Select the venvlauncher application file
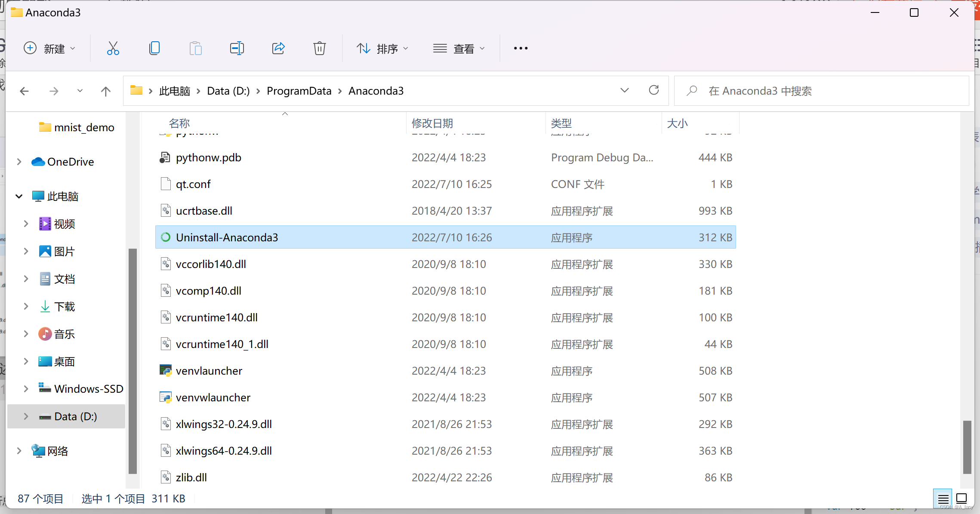Image resolution: width=980 pixels, height=514 pixels. pyautogui.click(x=209, y=371)
